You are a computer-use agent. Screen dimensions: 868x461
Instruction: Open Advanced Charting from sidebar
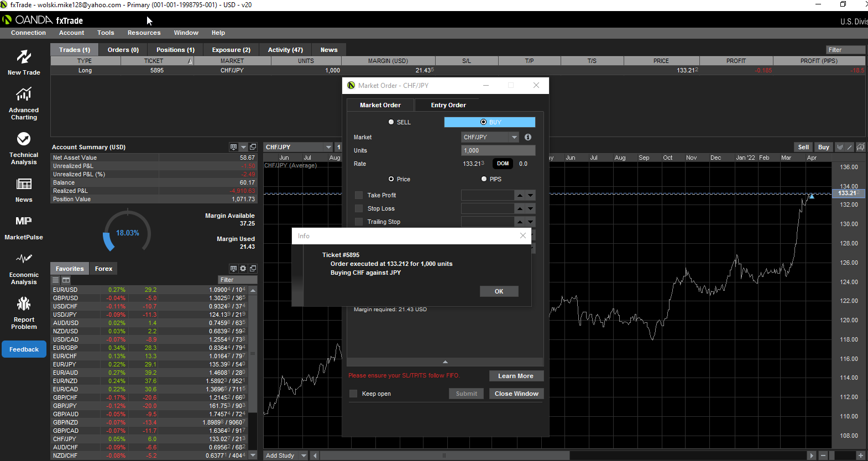click(24, 95)
